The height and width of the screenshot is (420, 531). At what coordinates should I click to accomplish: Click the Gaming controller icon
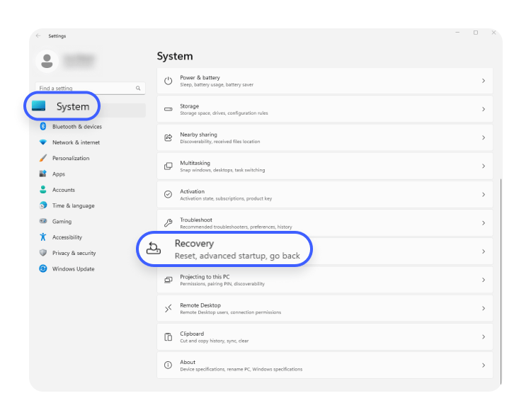coord(43,221)
